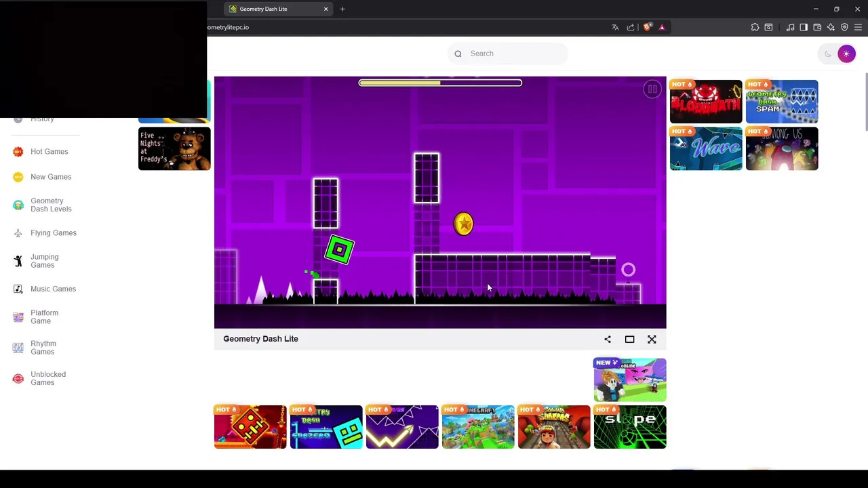Open Brave Rewards triangle icon
This screenshot has height=488, width=868.
(662, 27)
